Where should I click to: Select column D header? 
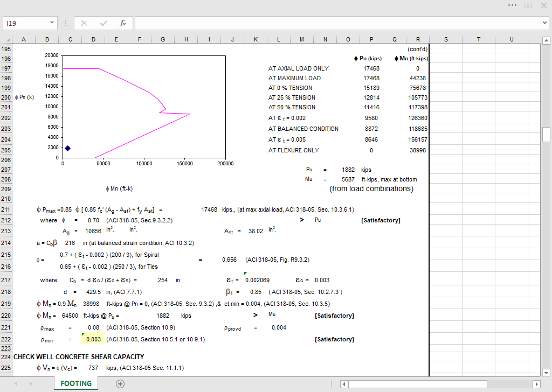click(x=93, y=39)
